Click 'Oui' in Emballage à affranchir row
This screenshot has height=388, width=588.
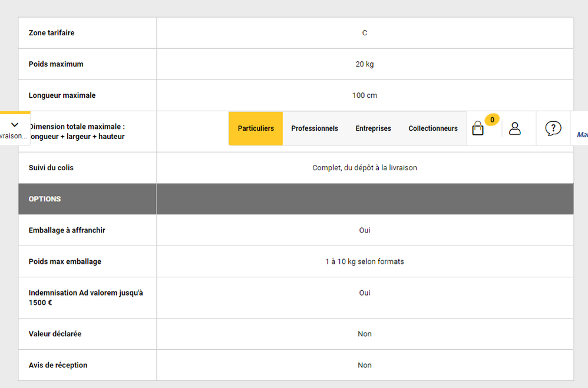[x=365, y=230]
